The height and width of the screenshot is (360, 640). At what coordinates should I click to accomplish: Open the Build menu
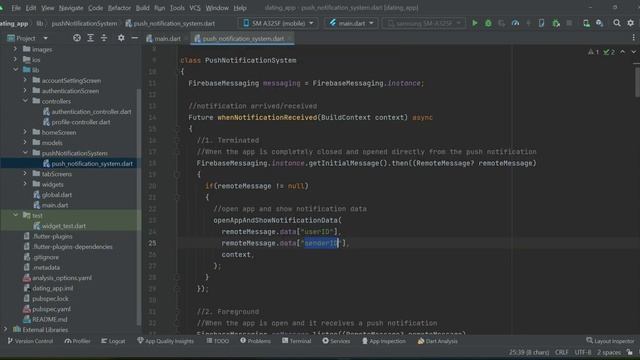click(142, 8)
